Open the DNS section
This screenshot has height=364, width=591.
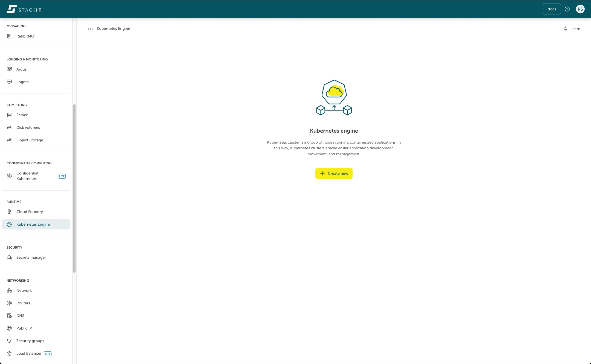pyautogui.click(x=20, y=315)
